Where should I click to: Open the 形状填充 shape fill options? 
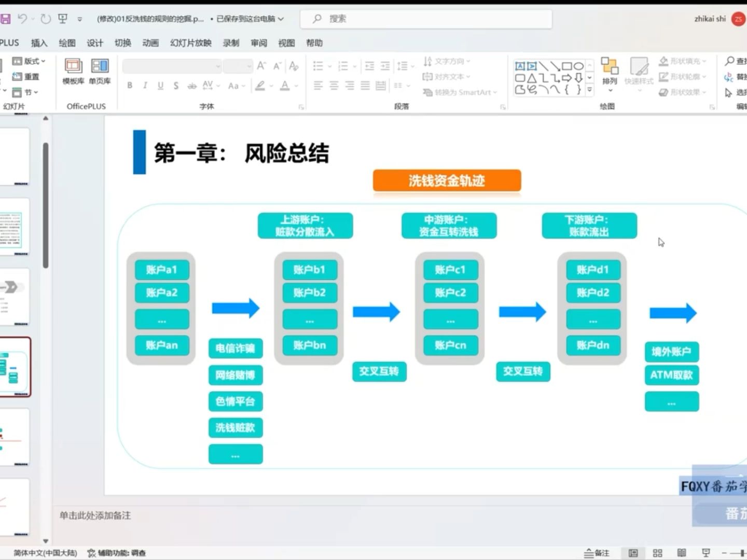683,61
